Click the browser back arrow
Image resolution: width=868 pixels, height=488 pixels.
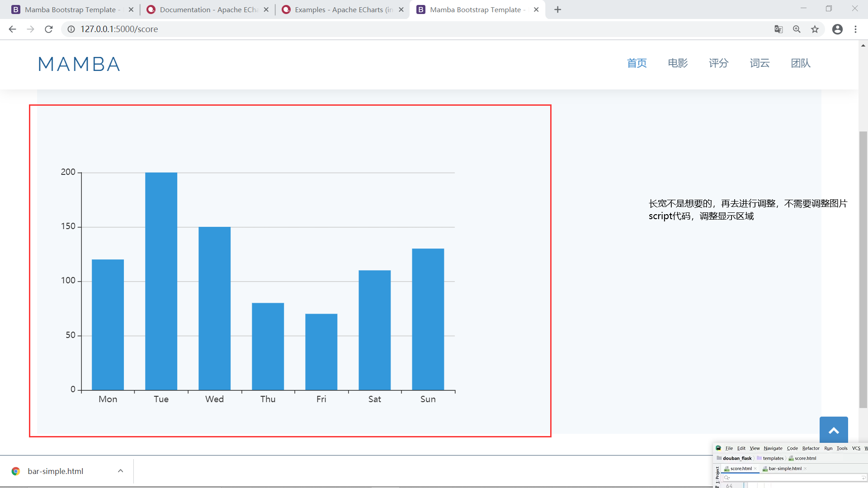tap(12, 29)
